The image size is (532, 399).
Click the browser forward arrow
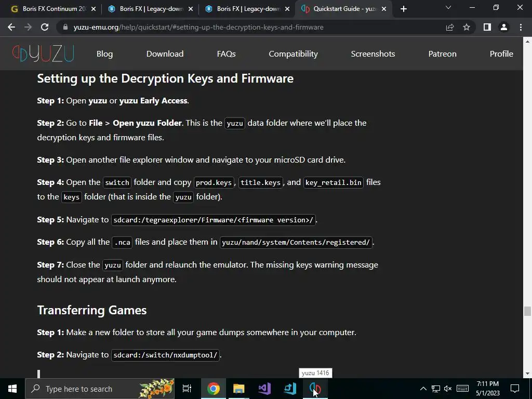pos(28,27)
